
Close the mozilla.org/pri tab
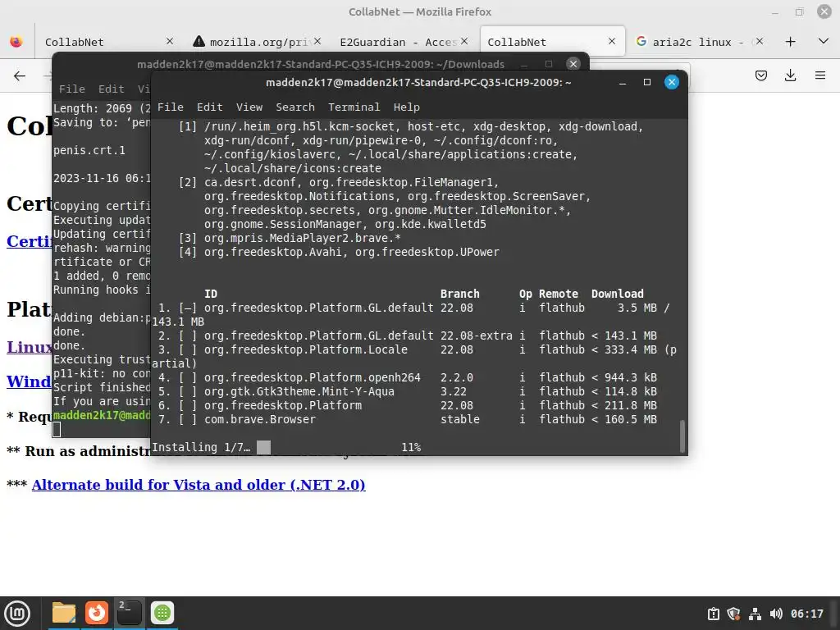coord(317,41)
